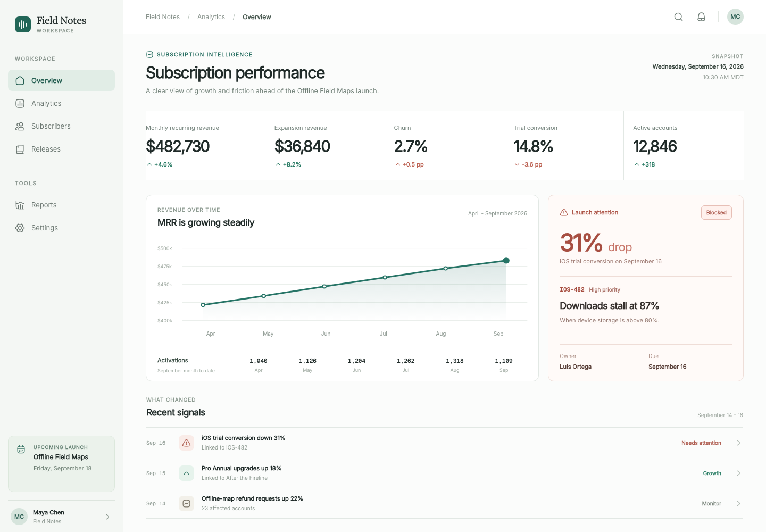The width and height of the screenshot is (766, 532).
Task: Click the Field Notes waveform logo icon
Action: pos(23,24)
